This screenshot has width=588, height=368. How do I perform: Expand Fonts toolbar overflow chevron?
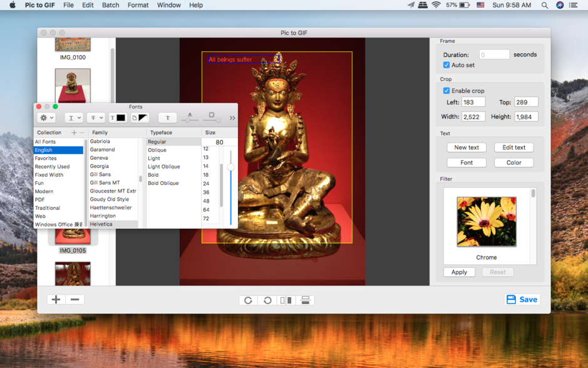pyautogui.click(x=232, y=118)
